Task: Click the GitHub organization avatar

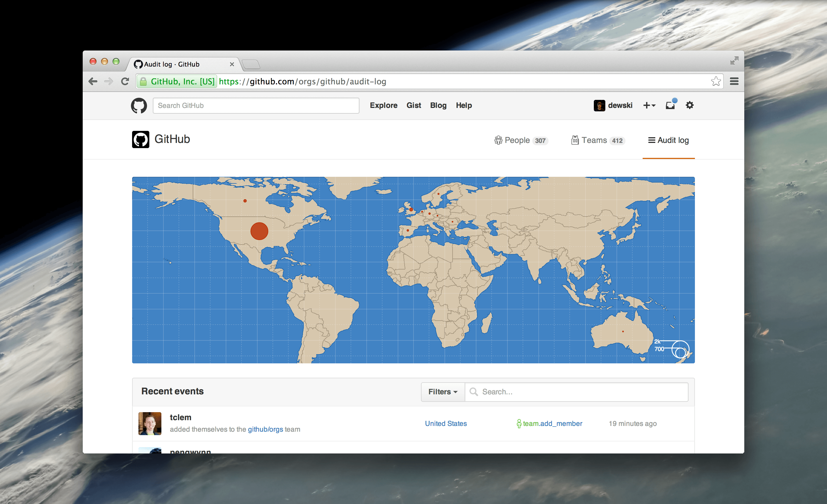Action: point(141,139)
